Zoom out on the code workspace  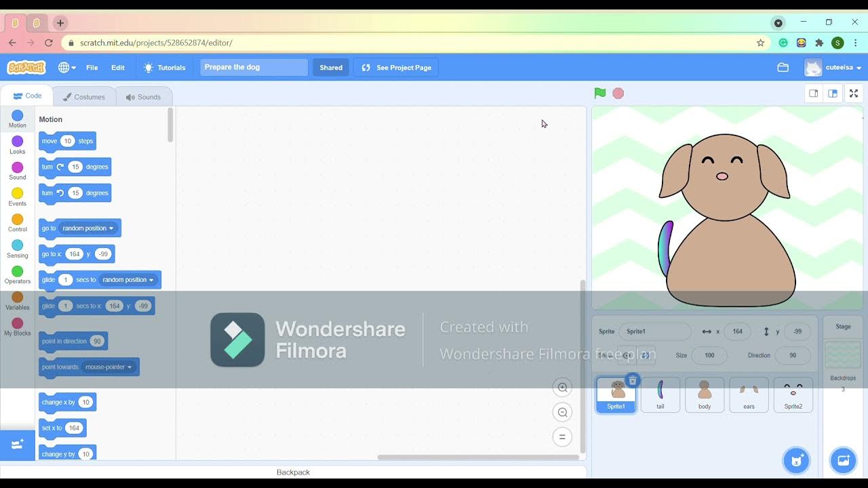click(562, 412)
